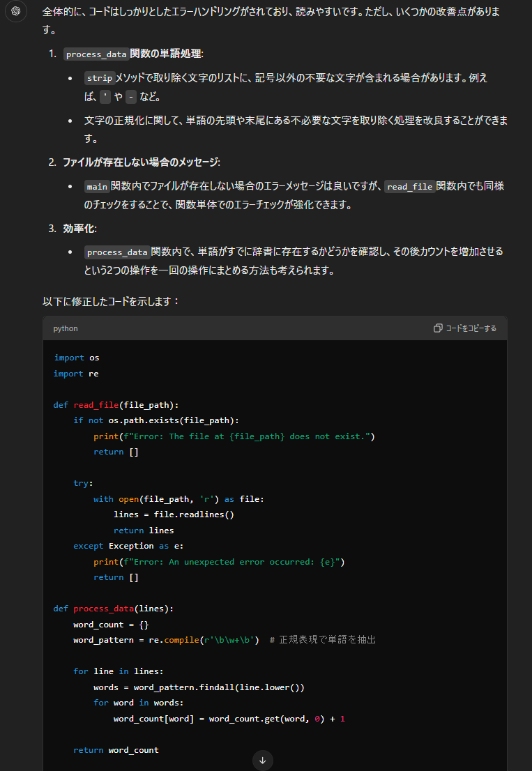Click the return word_count code line
Screen dimensions: 532x771
point(116,750)
